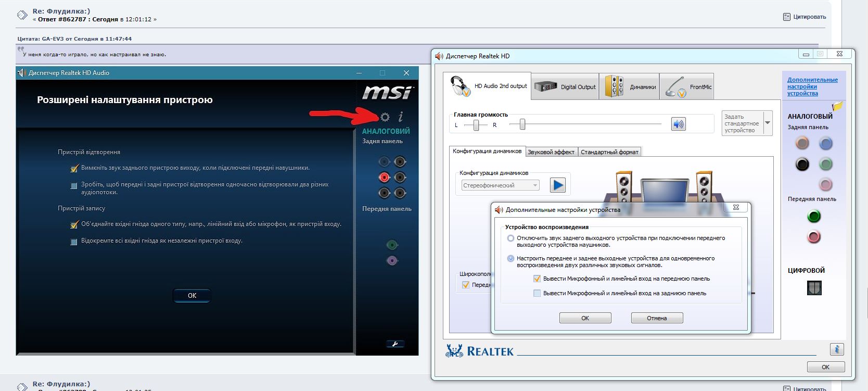
Task: Select the blue rear-panel jack in Realtek HD
Action: 825,143
